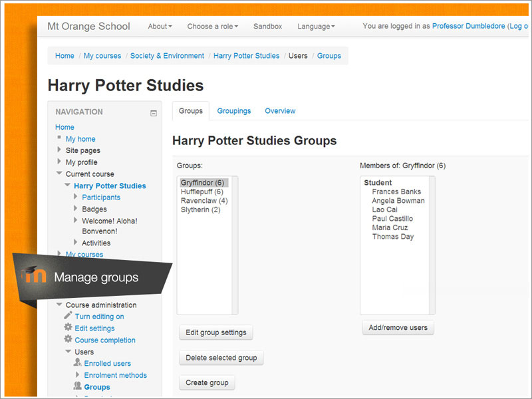Viewport: 532px width, 399px height.
Task: Click the gear icon beside Edit settings
Action: click(x=68, y=327)
